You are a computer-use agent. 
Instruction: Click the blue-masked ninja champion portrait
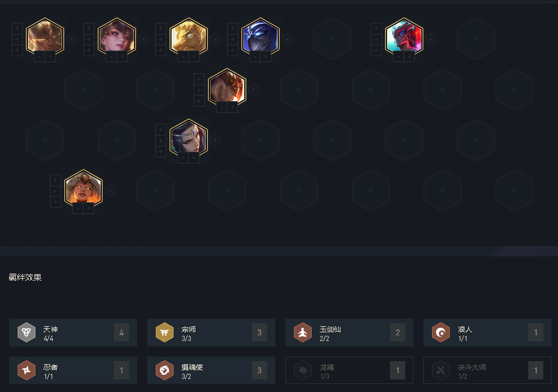[x=261, y=37]
